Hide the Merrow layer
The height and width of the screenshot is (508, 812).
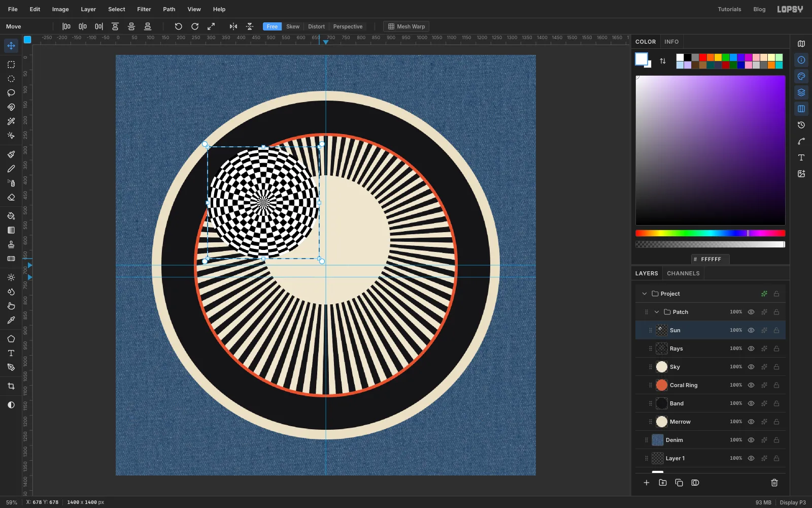click(751, 422)
